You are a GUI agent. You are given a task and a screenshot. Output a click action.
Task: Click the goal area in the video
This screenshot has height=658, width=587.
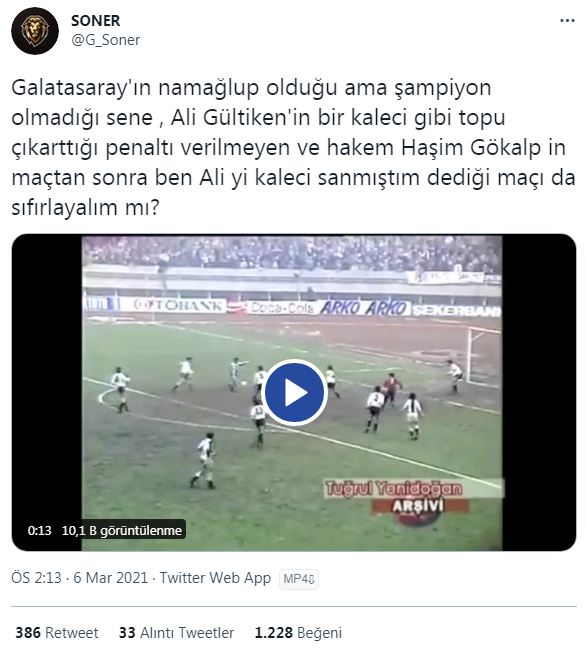pos(483,356)
